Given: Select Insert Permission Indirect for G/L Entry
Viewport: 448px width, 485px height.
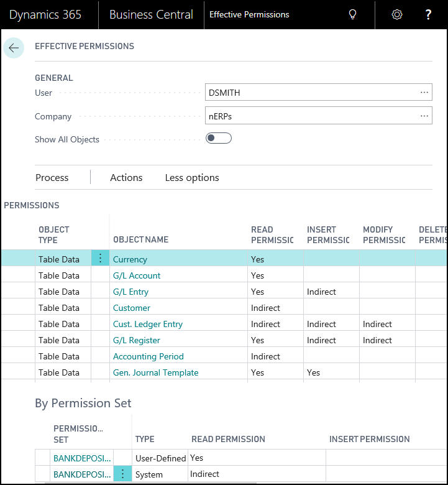Looking at the screenshot, I should (x=331, y=292).
